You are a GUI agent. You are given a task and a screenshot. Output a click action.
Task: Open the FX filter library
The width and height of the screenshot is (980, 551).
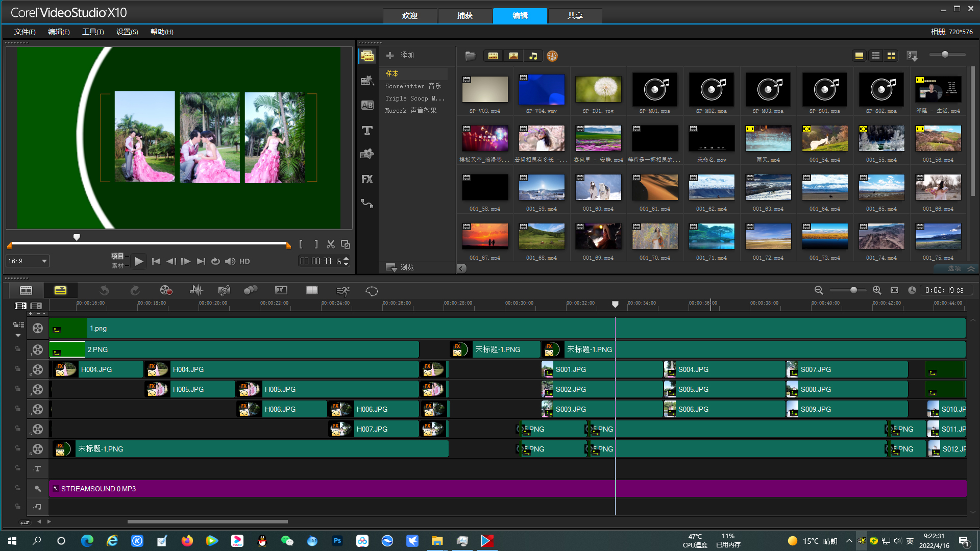click(x=367, y=179)
